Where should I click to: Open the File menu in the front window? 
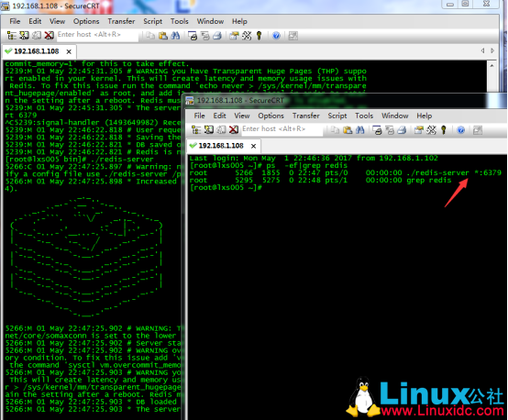[199, 116]
